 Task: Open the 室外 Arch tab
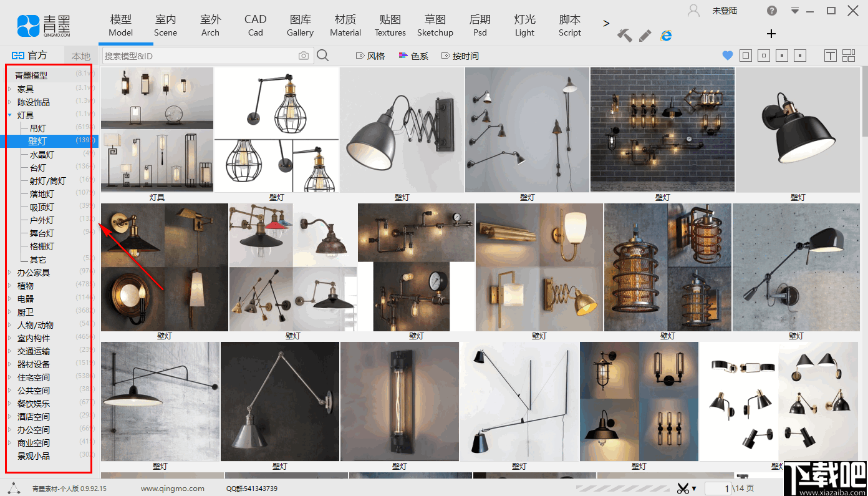(211, 26)
